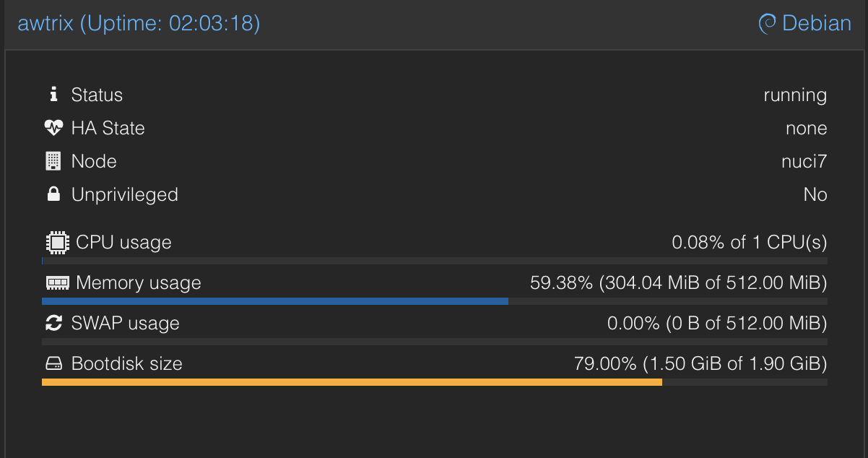Click the Unprivileged value No
868x458 pixels.
click(815, 194)
